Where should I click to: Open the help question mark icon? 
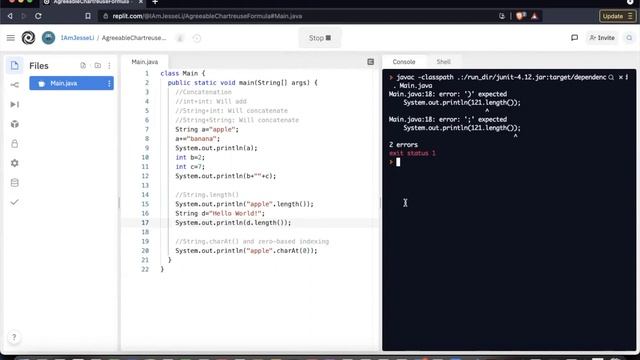pyautogui.click(x=14, y=337)
